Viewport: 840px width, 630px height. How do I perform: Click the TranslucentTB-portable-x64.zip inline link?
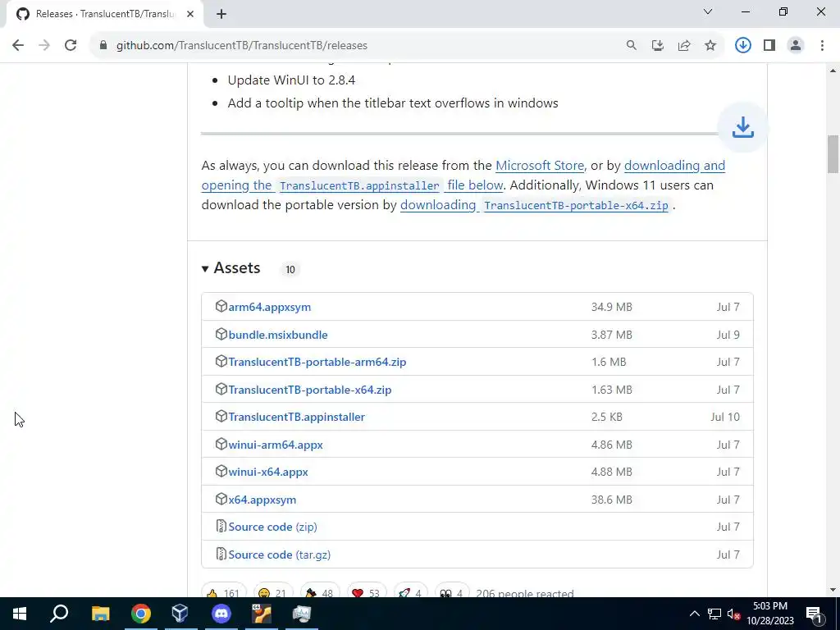[576, 206]
